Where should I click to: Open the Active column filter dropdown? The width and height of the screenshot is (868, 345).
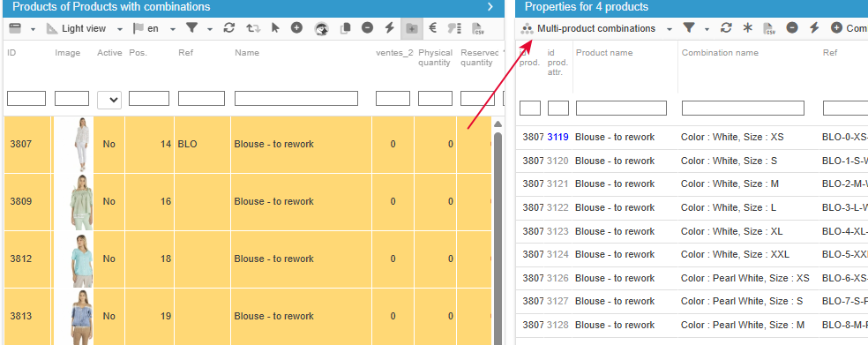109,101
